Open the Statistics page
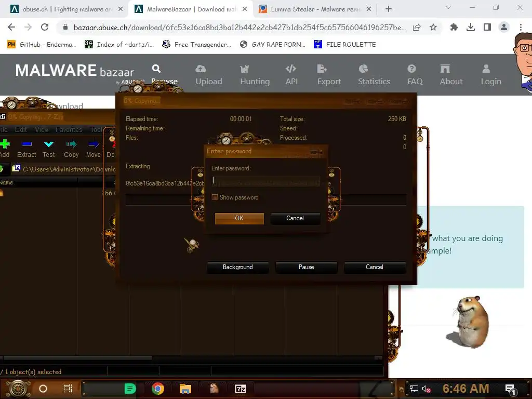The image size is (532, 399). pos(374,75)
